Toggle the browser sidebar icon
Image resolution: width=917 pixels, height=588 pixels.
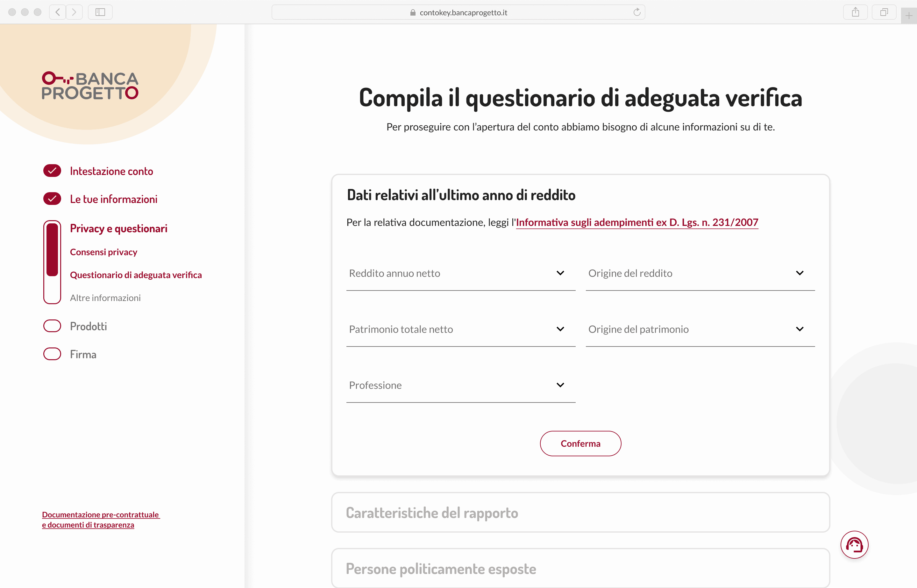tap(100, 12)
